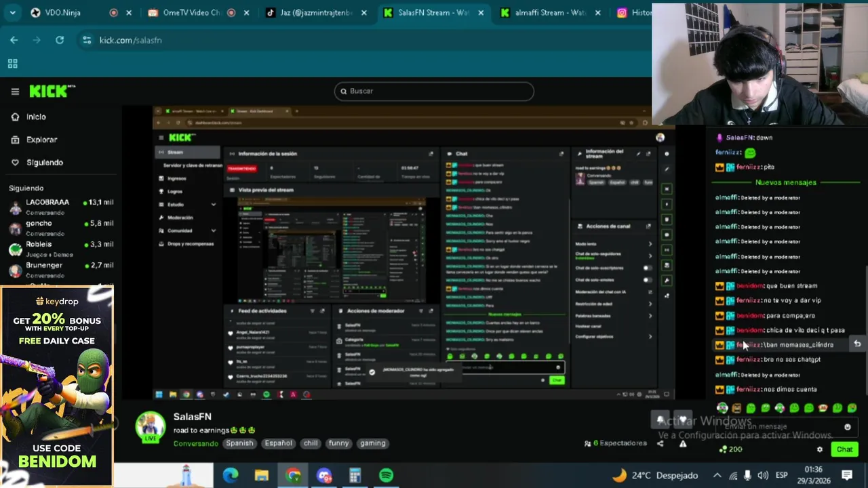This screenshot has width=868, height=488.
Task: Open File Explorer from the taskbar
Action: tap(262, 476)
